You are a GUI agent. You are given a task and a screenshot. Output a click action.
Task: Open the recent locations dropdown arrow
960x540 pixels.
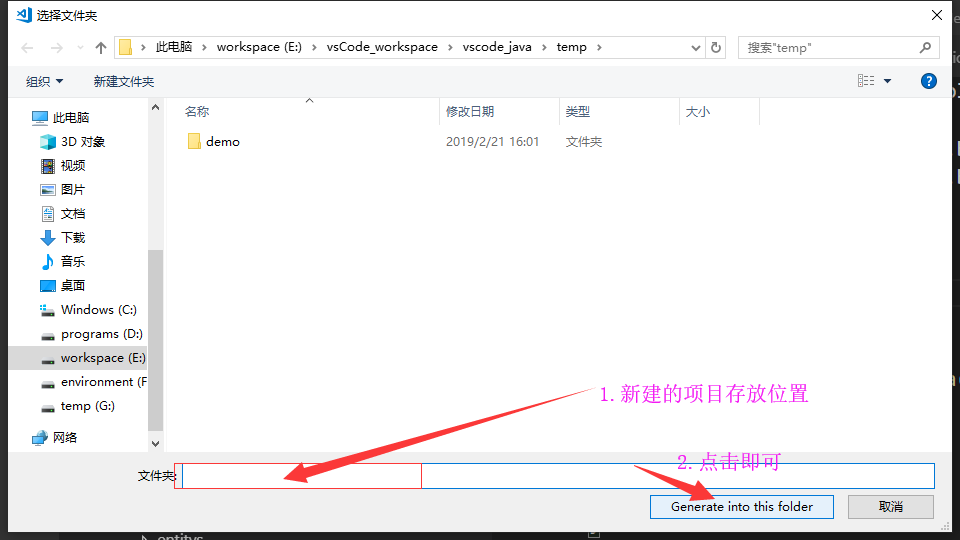tap(80, 48)
